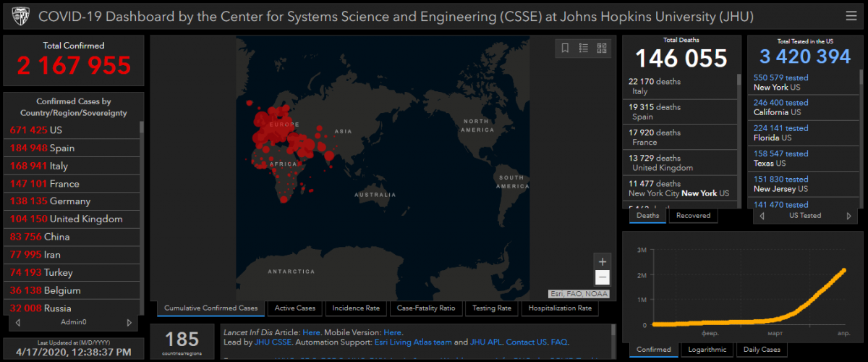The image size is (868, 362).
Task: Click Total Tested 3 420 394 figure
Action: coord(804,56)
